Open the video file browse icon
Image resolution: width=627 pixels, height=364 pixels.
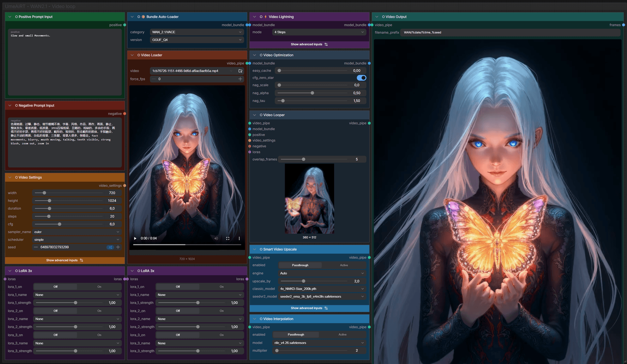[240, 71]
